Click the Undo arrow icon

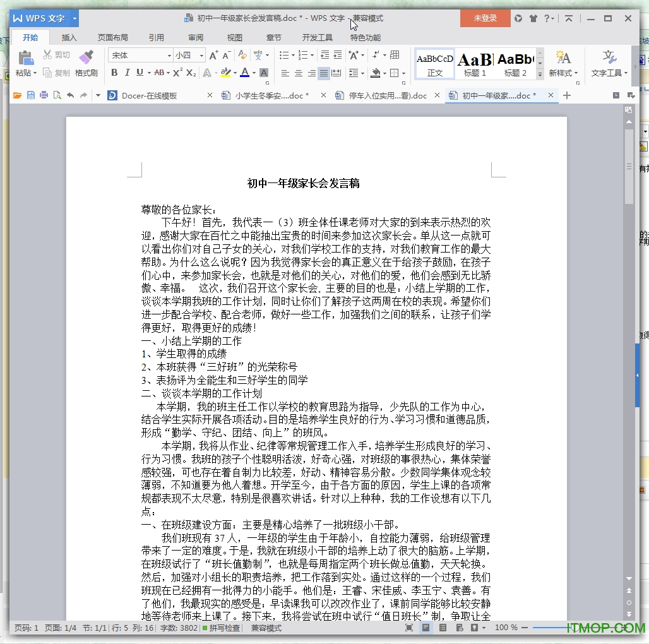(x=70, y=95)
